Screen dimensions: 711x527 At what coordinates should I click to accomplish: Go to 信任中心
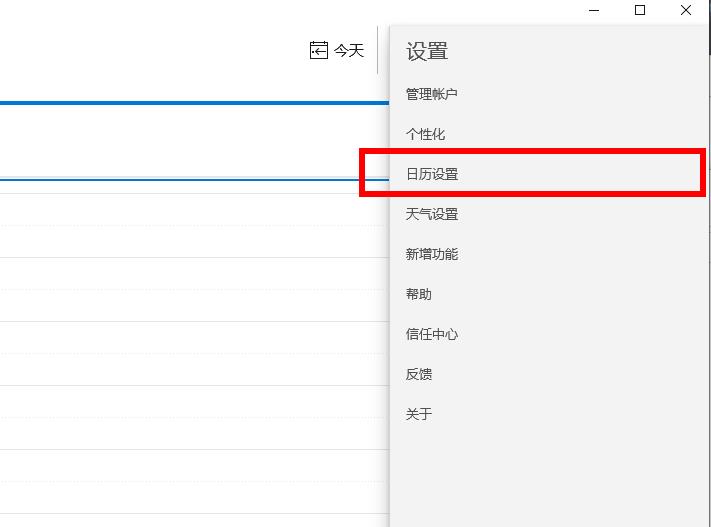[432, 334]
